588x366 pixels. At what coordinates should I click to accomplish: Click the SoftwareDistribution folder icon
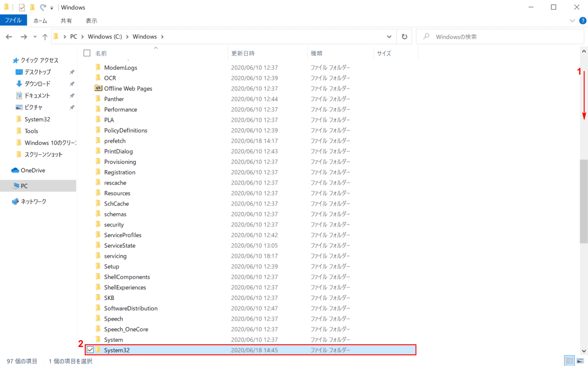tap(98, 308)
